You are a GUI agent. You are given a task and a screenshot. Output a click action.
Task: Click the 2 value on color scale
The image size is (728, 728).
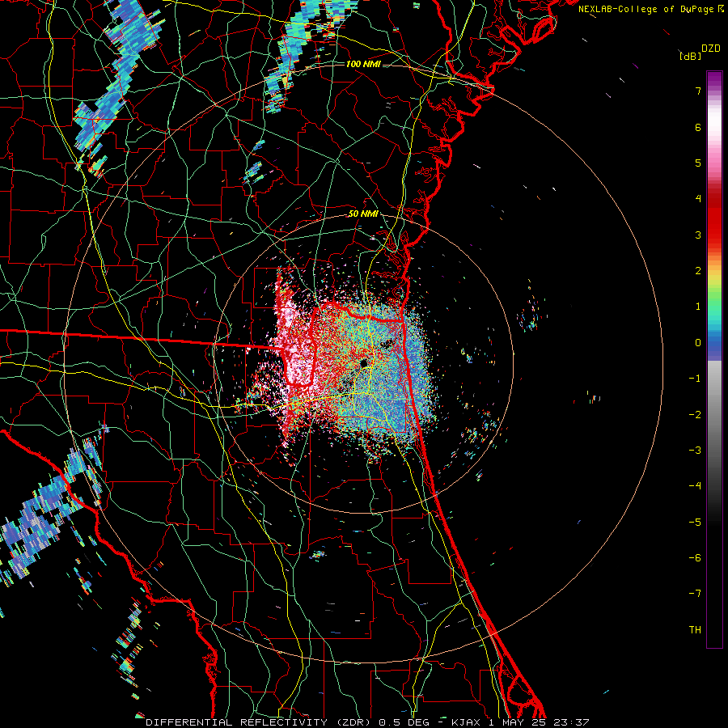[698, 271]
